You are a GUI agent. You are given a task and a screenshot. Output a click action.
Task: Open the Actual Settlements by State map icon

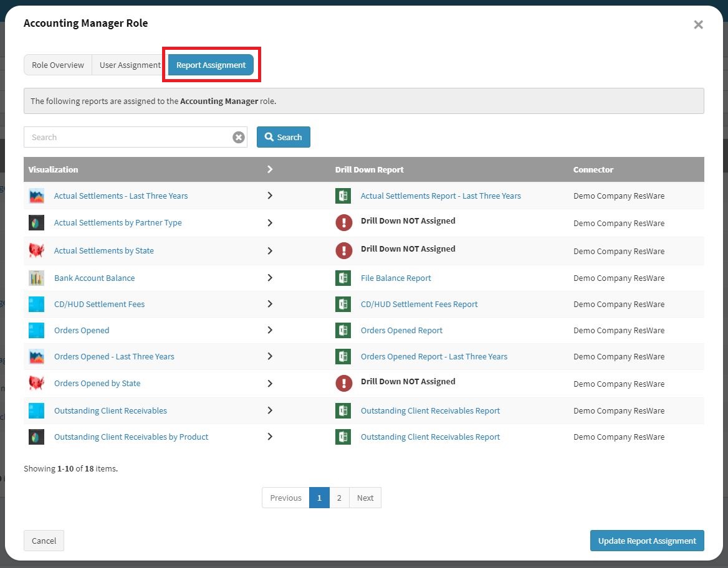(36, 251)
